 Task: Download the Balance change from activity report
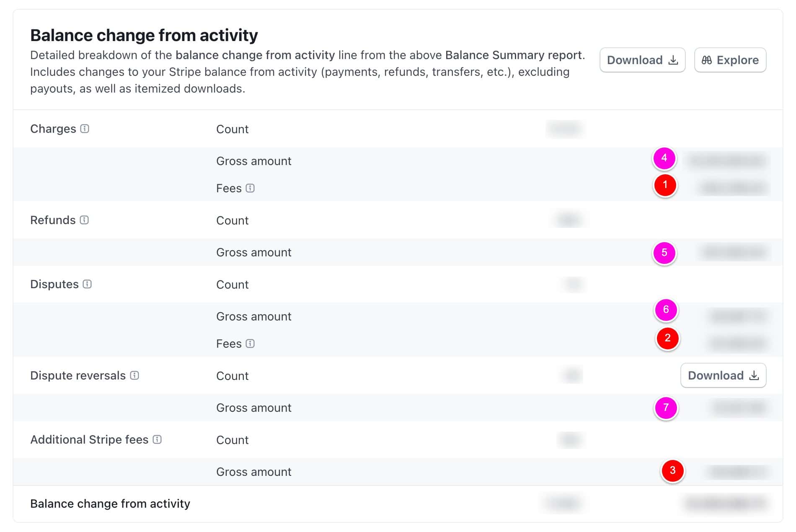click(x=642, y=60)
